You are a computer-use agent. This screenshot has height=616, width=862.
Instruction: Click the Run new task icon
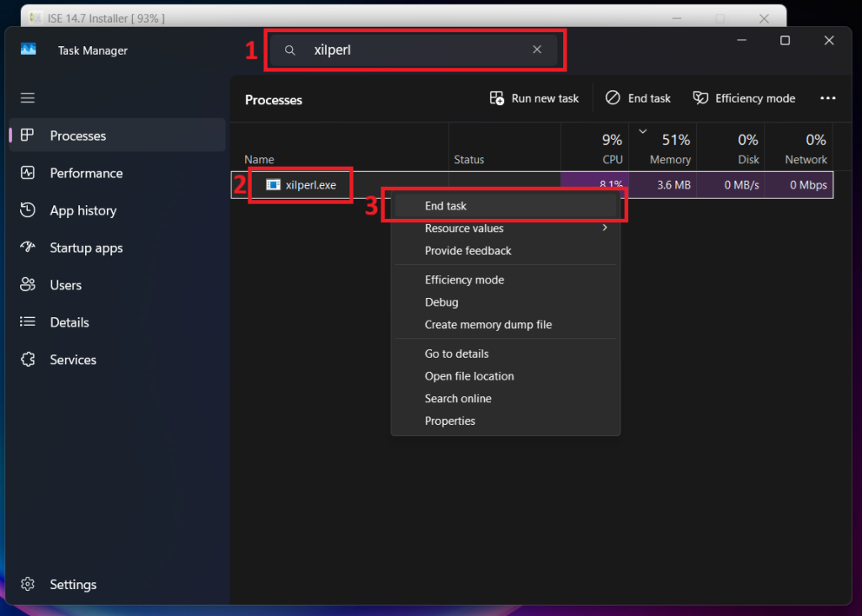497,98
